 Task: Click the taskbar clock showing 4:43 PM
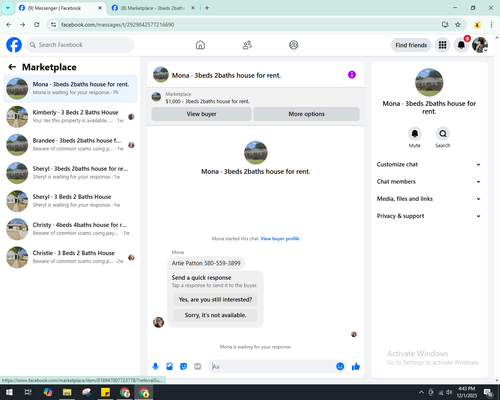click(x=467, y=392)
